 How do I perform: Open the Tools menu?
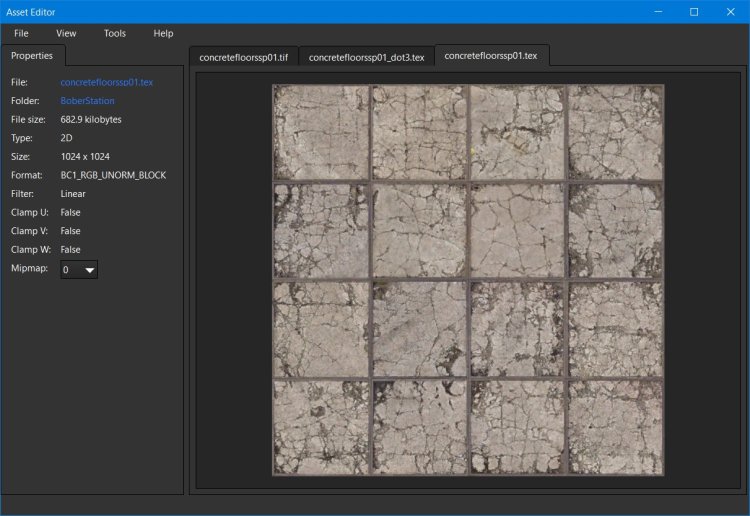click(115, 33)
